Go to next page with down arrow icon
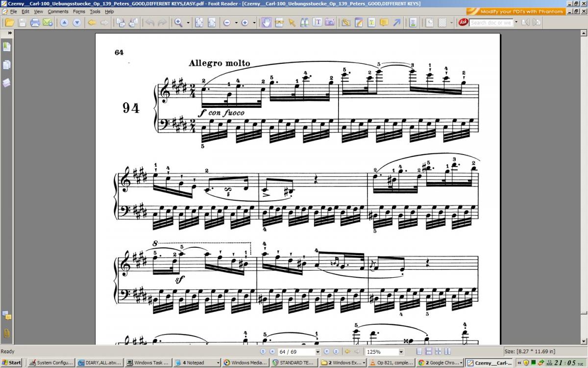The height and width of the screenshot is (368, 588). click(x=77, y=23)
